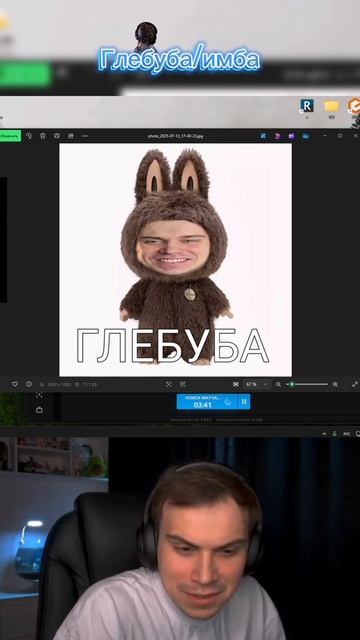Viewport: 360px width, 640px height.
Task: Click the blue cloud icon in Photos toolbar
Action: point(306,136)
